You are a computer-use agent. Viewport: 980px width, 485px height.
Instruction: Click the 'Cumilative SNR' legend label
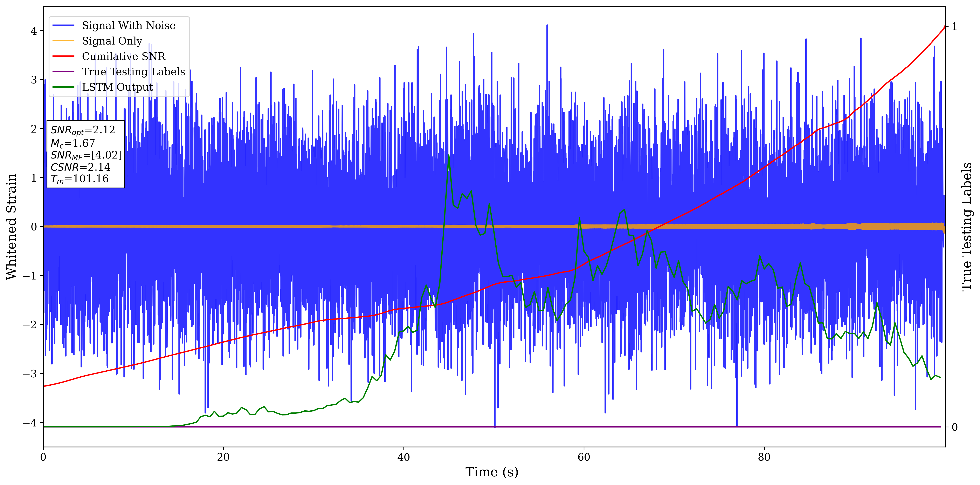tap(124, 56)
